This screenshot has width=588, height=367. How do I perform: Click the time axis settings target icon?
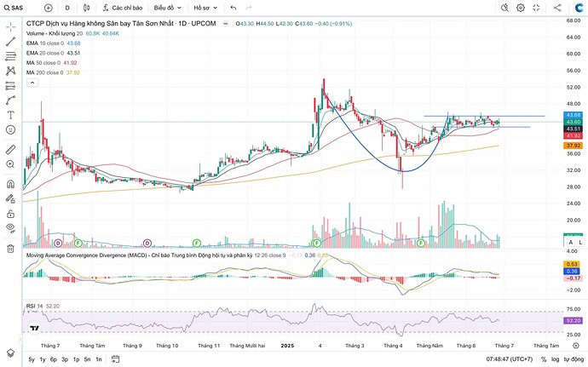pos(576,346)
